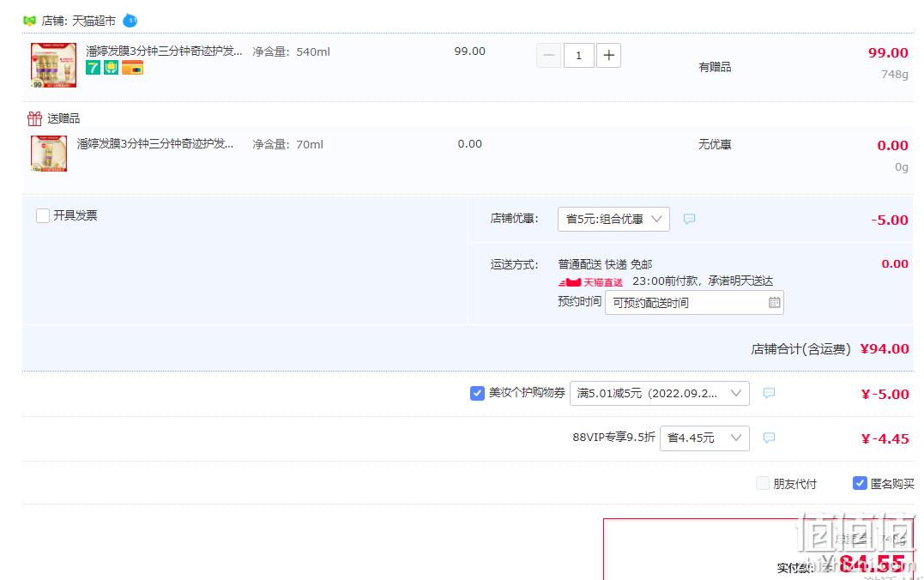Click the red gift box icon
The image size is (924, 580).
35,118
